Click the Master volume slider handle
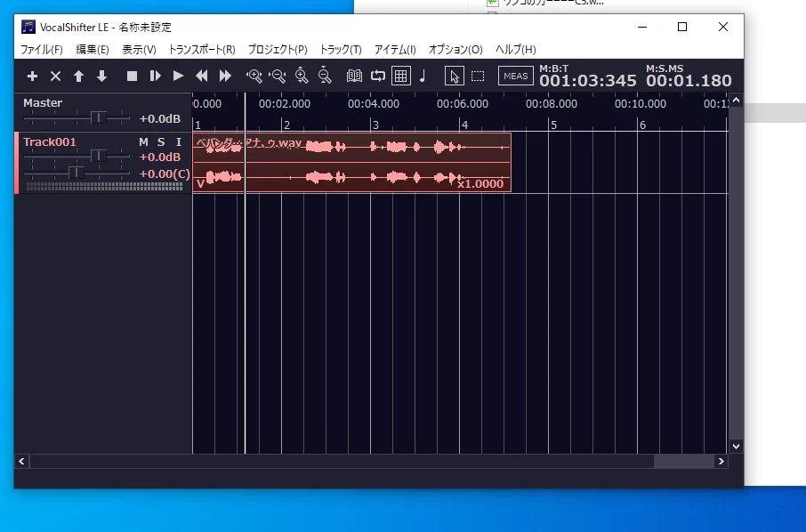The image size is (806, 532). [x=99, y=117]
